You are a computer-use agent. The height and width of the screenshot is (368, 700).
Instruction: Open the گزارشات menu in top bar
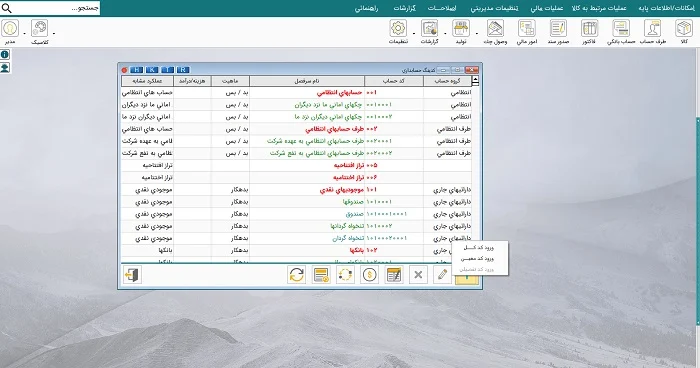(404, 8)
